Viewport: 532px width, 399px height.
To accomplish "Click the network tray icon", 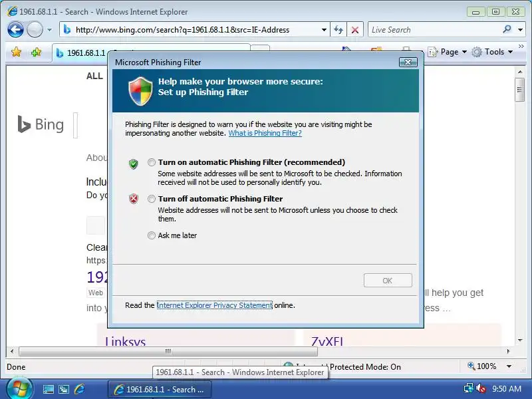I will (469, 388).
